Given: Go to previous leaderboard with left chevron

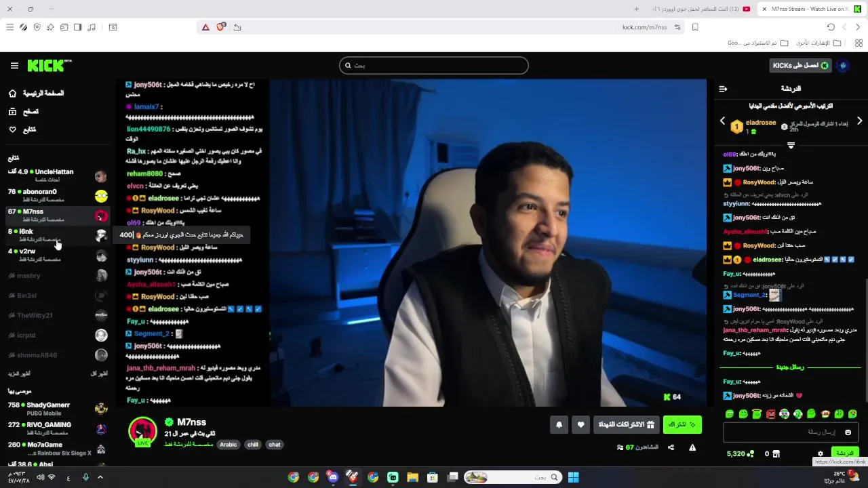Looking at the screenshot, I should point(722,121).
